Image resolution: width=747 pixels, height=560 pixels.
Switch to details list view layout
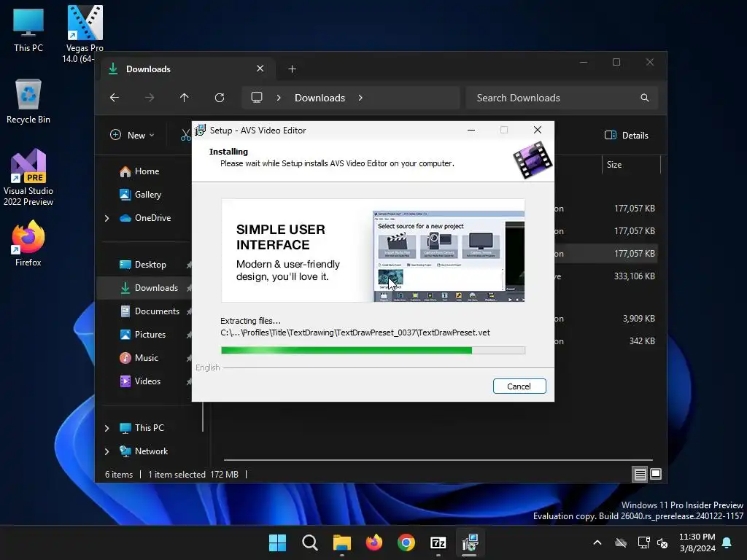click(x=640, y=474)
